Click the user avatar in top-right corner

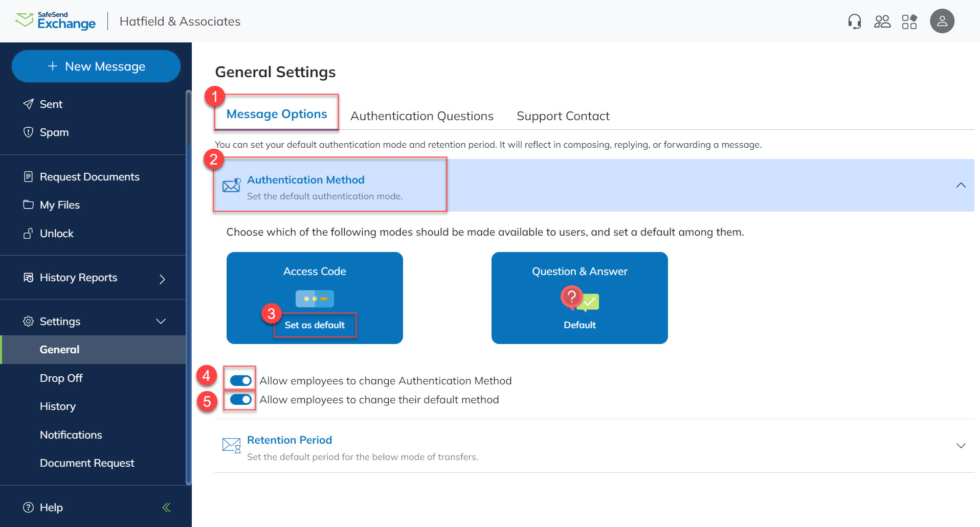pyautogui.click(x=943, y=21)
